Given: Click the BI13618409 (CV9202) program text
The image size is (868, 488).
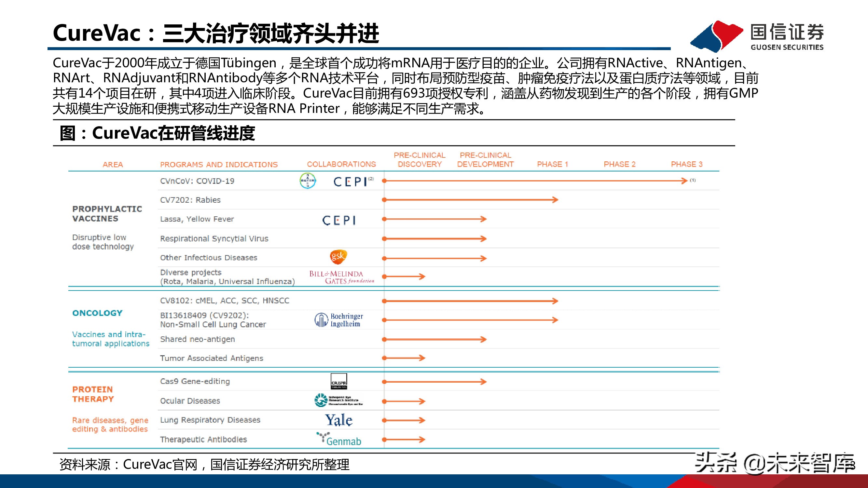Looking at the screenshot, I should click(x=213, y=320).
